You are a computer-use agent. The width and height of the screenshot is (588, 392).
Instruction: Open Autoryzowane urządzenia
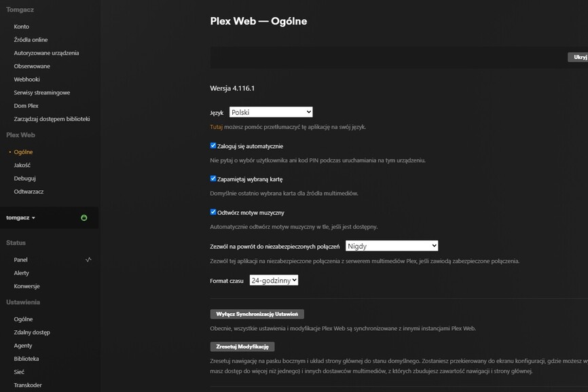tap(46, 53)
